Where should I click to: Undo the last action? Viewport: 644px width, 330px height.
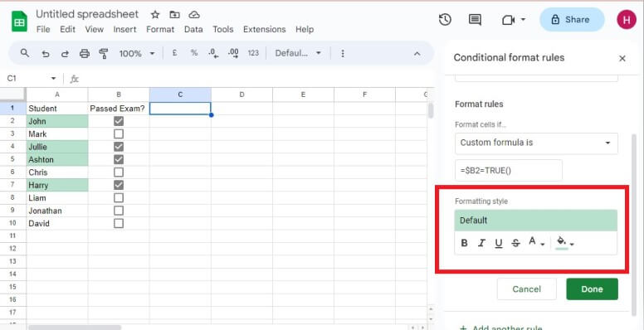pyautogui.click(x=46, y=53)
